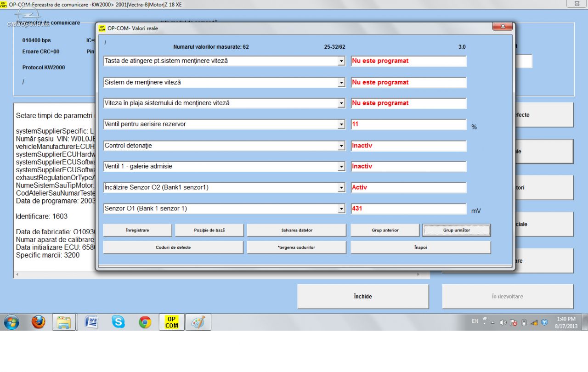588x372 pixels.
Task: Open Coduri de defecte
Action: point(173,247)
